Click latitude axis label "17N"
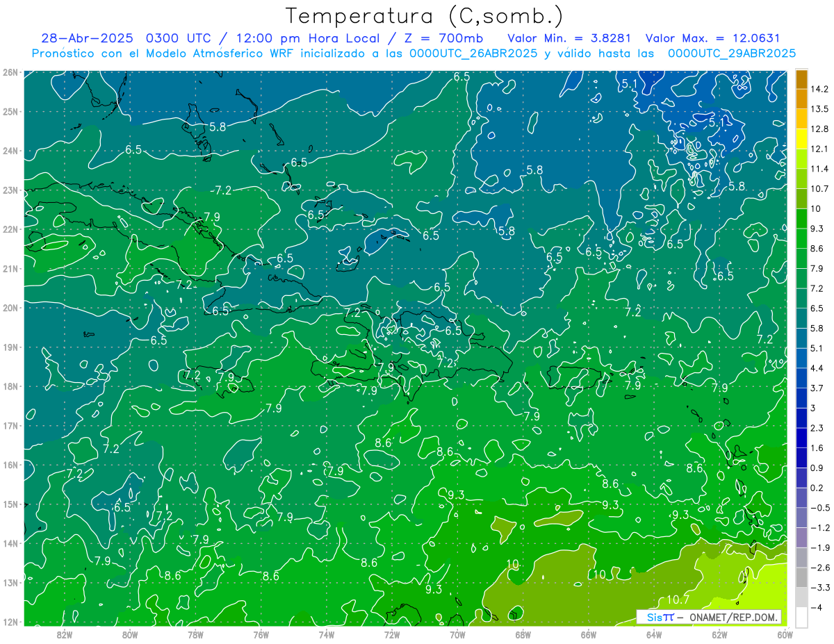 coord(10,426)
